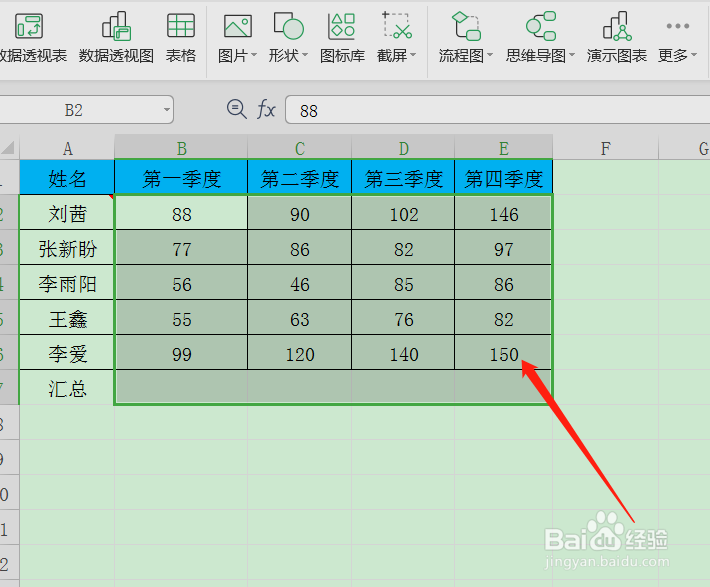Select the cell with value 150

[504, 353]
